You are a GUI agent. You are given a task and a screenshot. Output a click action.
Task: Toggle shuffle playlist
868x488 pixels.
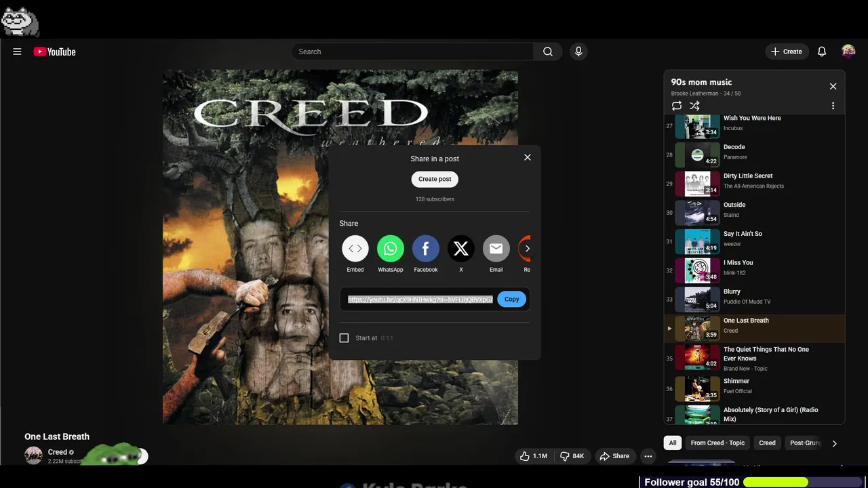pyautogui.click(x=694, y=106)
